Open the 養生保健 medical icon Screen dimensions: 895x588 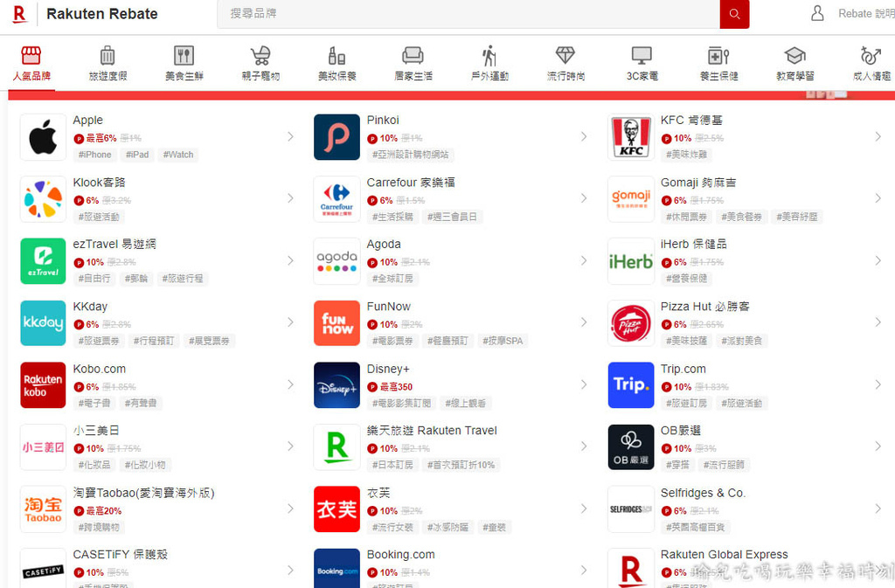718,56
